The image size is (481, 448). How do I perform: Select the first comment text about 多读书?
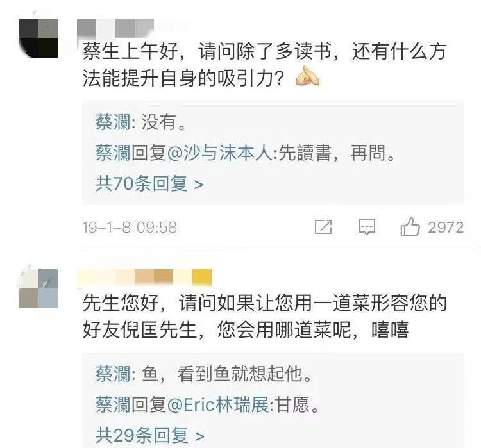pyautogui.click(x=264, y=65)
